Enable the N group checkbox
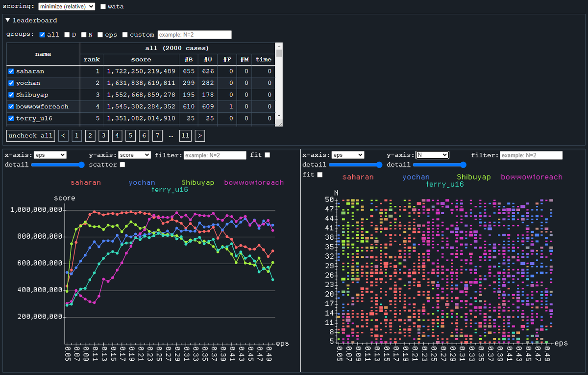Screen dimensions: 588x375 click(84, 35)
